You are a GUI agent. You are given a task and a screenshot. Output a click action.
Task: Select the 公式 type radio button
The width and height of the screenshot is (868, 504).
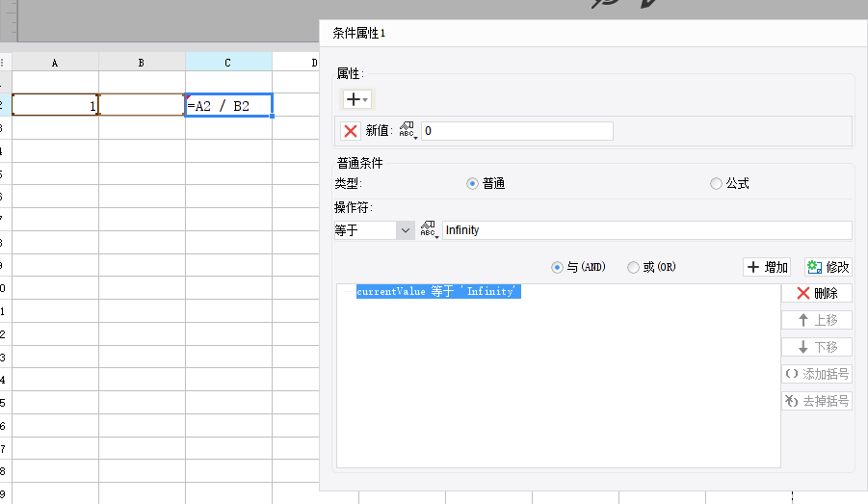(716, 184)
